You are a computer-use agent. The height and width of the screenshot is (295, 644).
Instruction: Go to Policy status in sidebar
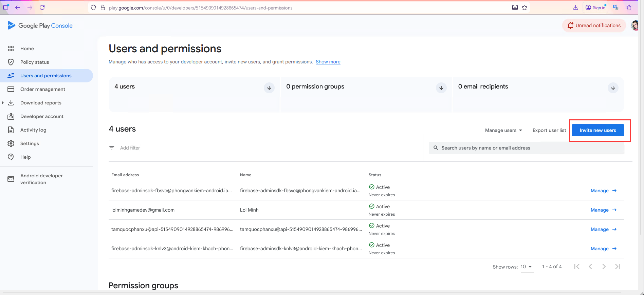(x=35, y=62)
